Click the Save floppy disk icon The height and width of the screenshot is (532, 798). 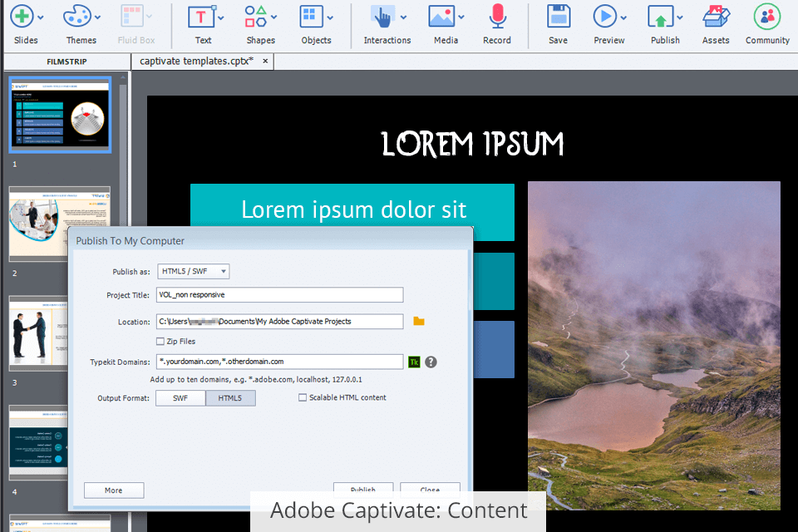click(x=559, y=17)
